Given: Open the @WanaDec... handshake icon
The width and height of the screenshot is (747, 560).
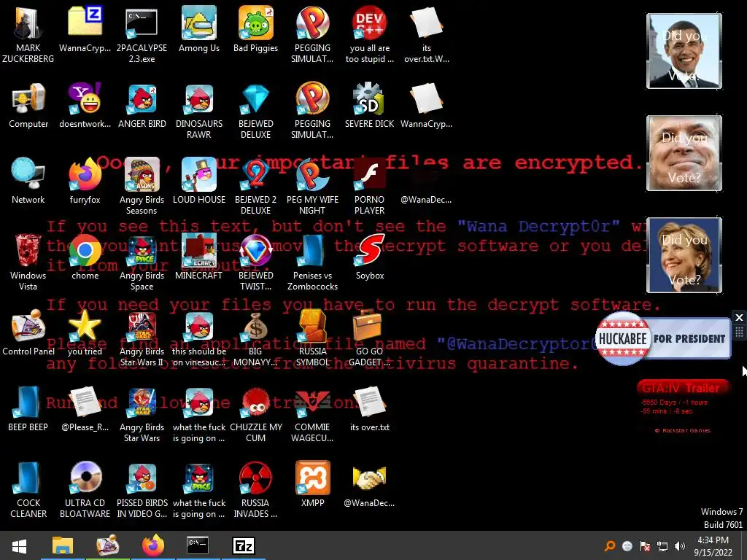Looking at the screenshot, I should [369, 485].
